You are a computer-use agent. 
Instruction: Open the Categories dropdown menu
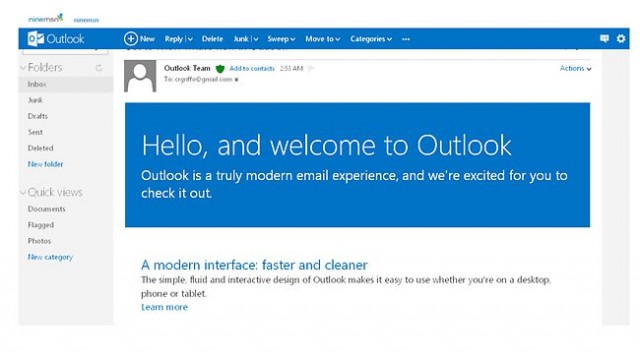tap(371, 39)
